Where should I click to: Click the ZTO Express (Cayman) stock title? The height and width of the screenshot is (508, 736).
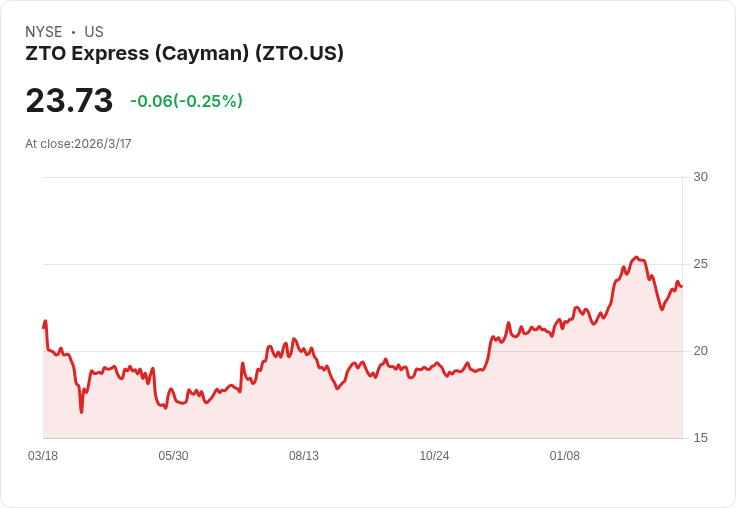184,53
